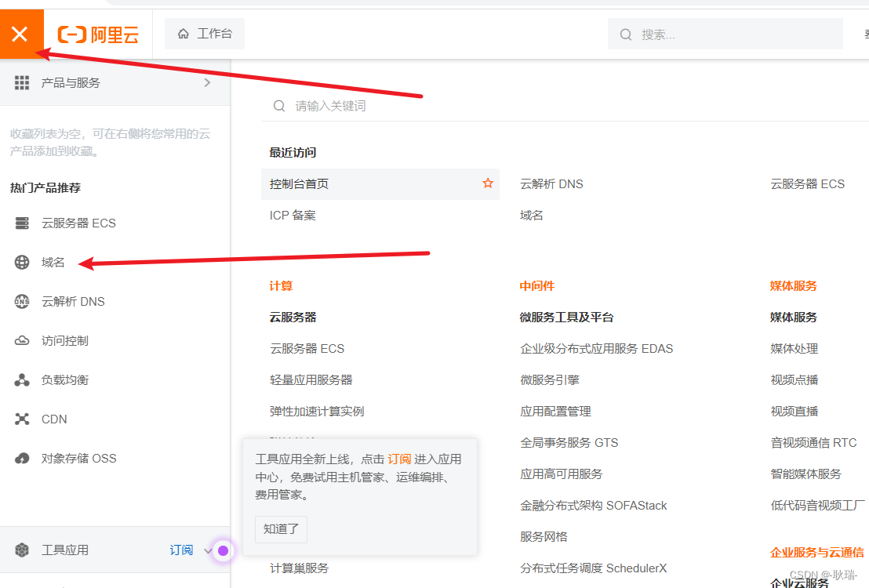Click the 请输入关键词 keyword search field
The image size is (869, 588).
point(565,106)
